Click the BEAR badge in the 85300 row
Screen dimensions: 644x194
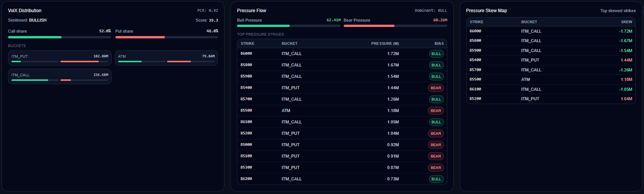pos(436,167)
